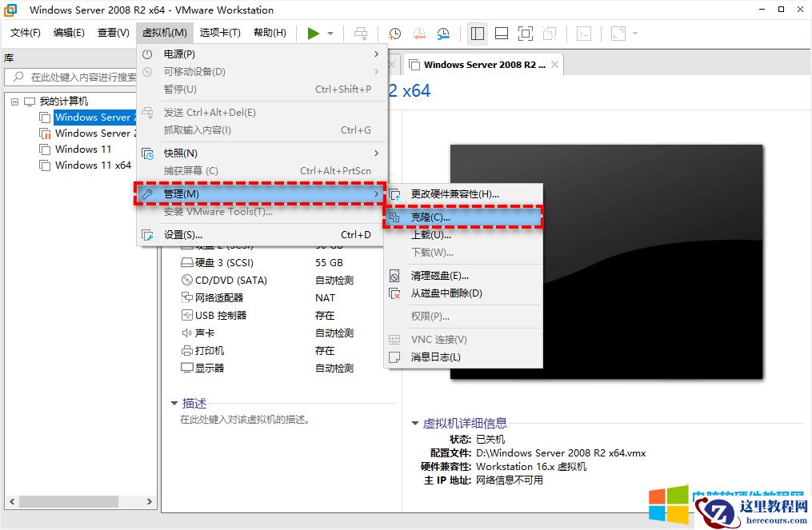Enter full screen mode via toolbar icon
The height and width of the screenshot is (530, 812).
[x=525, y=34]
